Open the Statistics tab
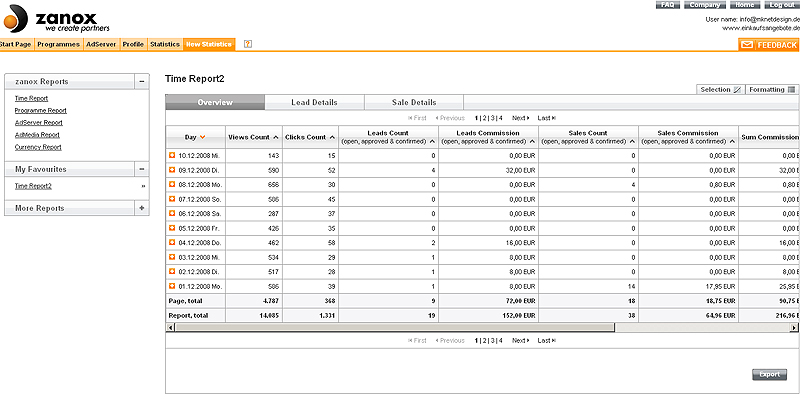800x399 pixels. [165, 44]
